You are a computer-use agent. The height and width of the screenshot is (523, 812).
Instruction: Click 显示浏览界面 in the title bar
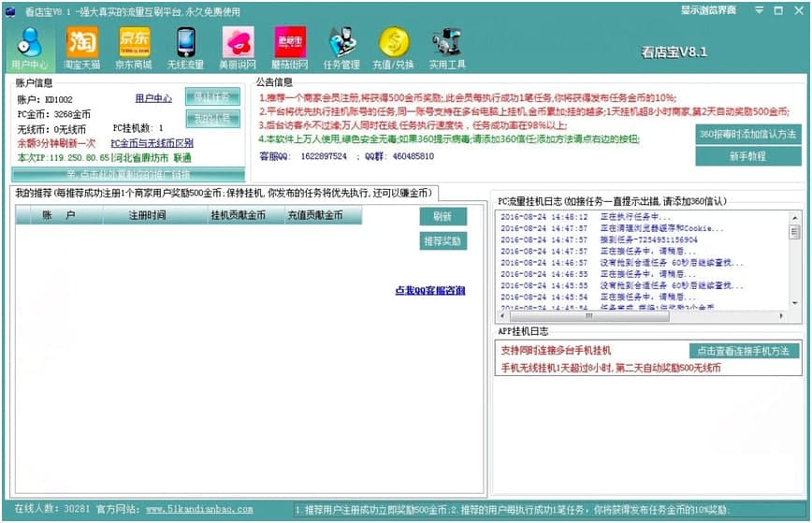point(707,10)
